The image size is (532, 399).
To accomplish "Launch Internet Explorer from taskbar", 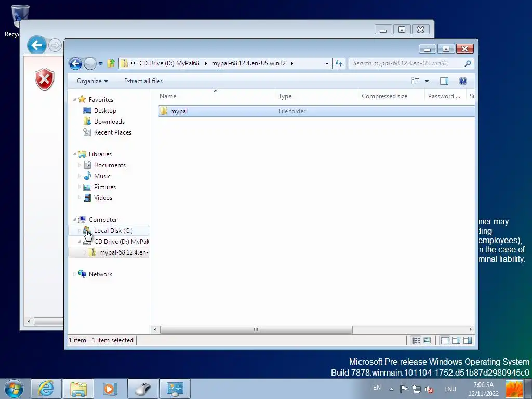I will pyautogui.click(x=46, y=389).
